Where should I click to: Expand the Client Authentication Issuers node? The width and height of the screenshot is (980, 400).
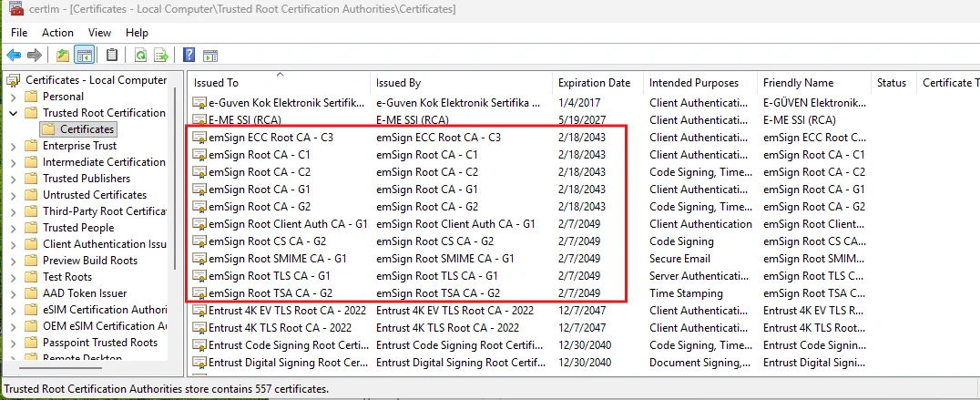[x=13, y=244]
